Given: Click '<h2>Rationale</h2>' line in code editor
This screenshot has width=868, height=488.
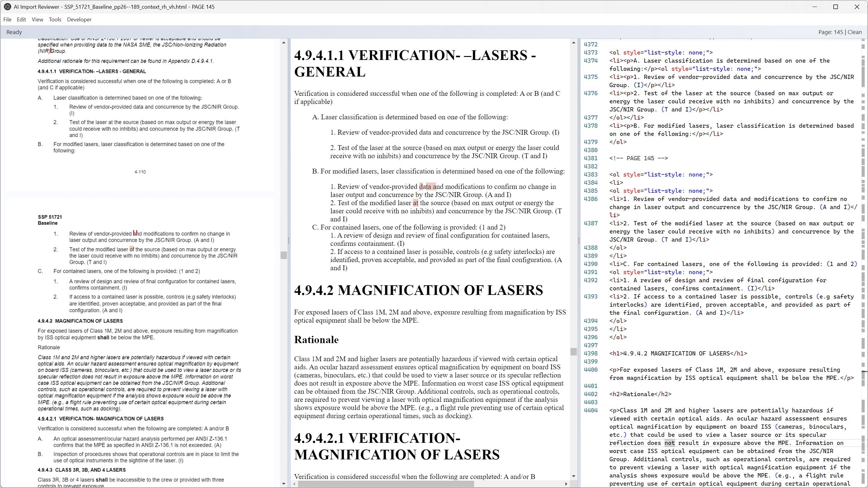Looking at the screenshot, I should tap(640, 394).
